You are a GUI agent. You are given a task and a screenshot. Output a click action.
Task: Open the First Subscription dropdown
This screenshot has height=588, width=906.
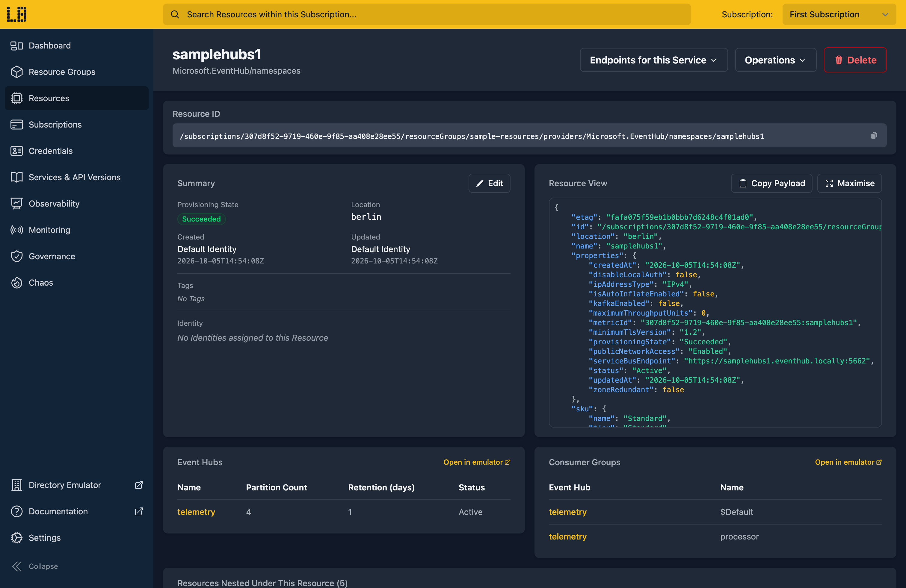pos(839,14)
